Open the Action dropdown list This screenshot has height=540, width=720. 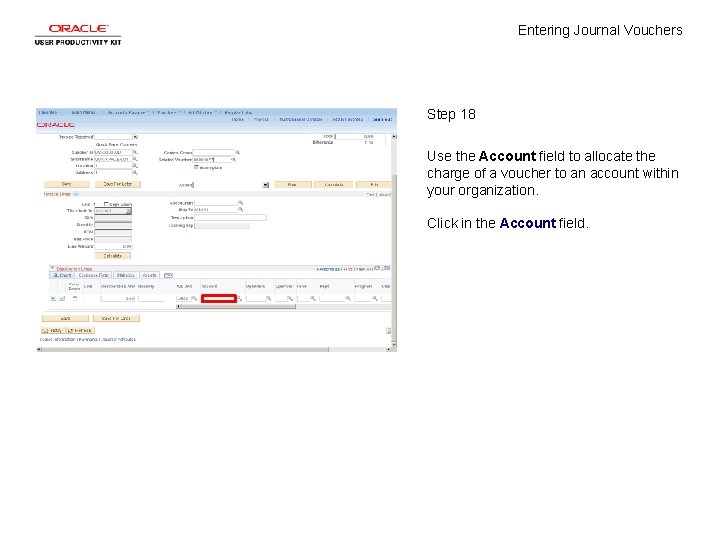(x=265, y=185)
